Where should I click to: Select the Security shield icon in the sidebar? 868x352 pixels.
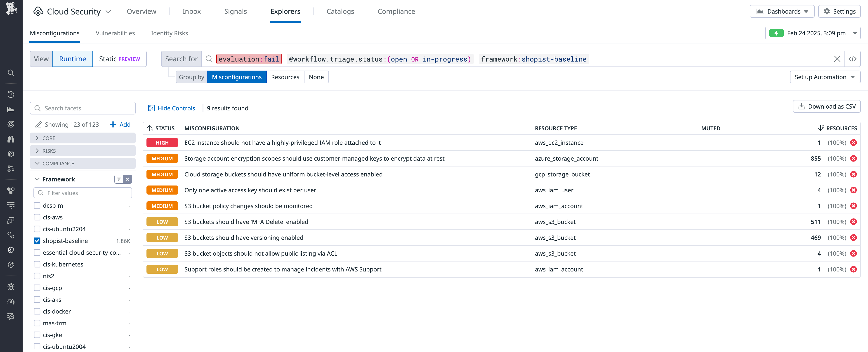[x=11, y=250]
